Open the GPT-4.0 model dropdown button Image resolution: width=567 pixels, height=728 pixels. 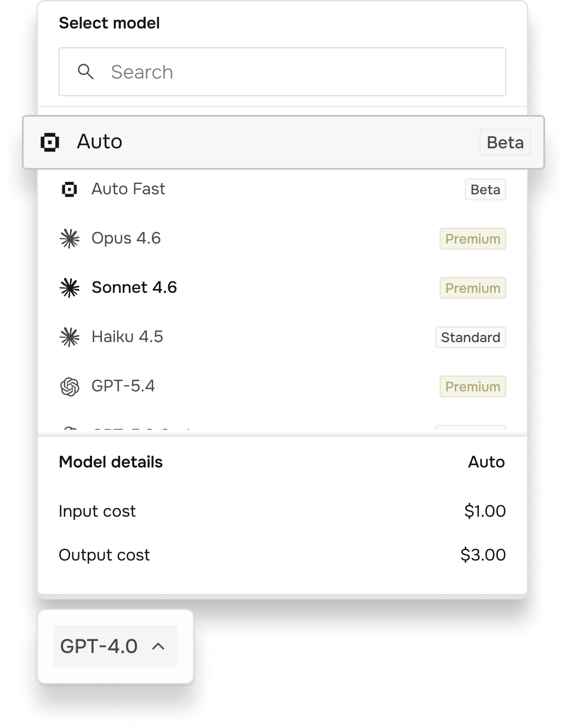coord(116,646)
